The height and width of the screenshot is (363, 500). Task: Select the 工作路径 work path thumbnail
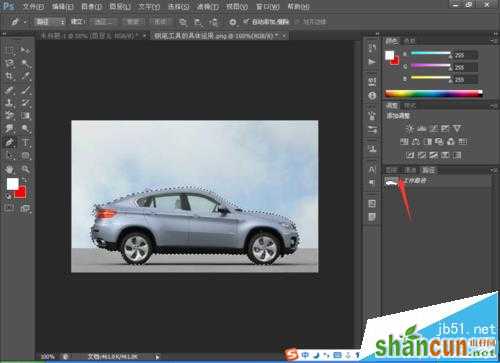click(391, 183)
